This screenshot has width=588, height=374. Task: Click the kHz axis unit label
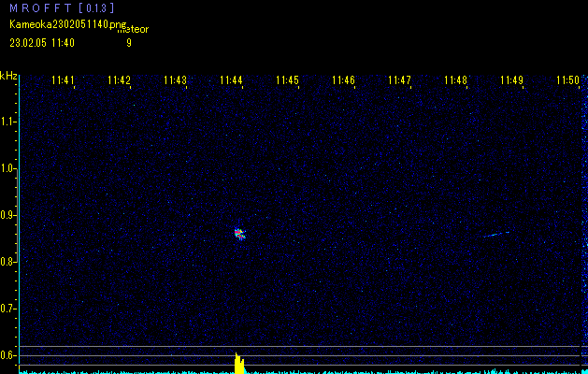click(x=8, y=76)
